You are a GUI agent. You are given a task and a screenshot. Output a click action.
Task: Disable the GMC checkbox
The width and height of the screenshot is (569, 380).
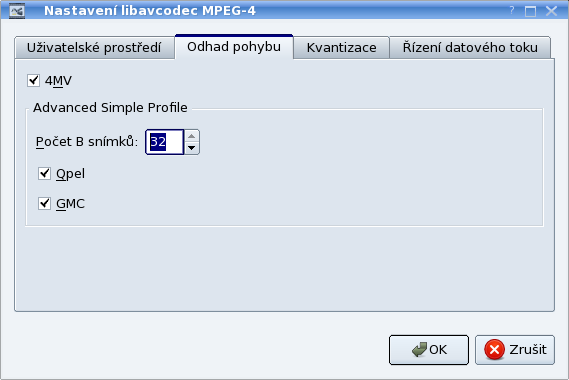point(44,203)
